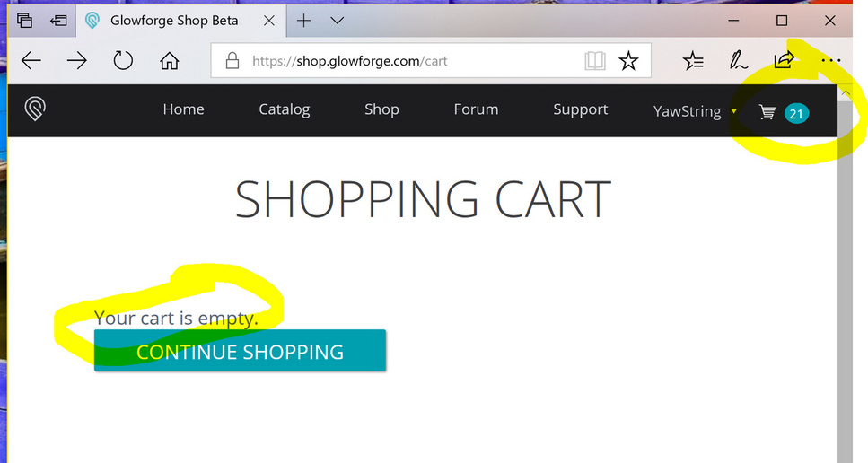Screen dimensions: 868x463
Task: Go back with the browser back arrow
Action: click(31, 60)
